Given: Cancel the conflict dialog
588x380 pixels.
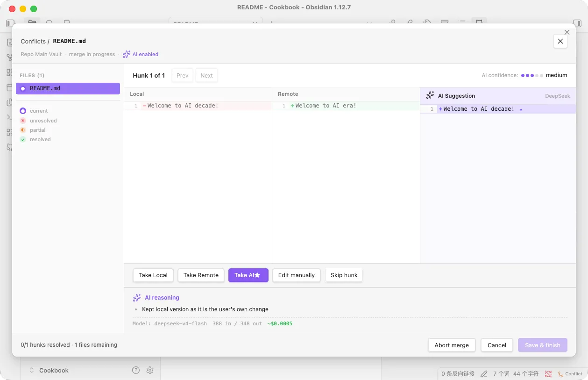Looking at the screenshot, I should [497, 345].
